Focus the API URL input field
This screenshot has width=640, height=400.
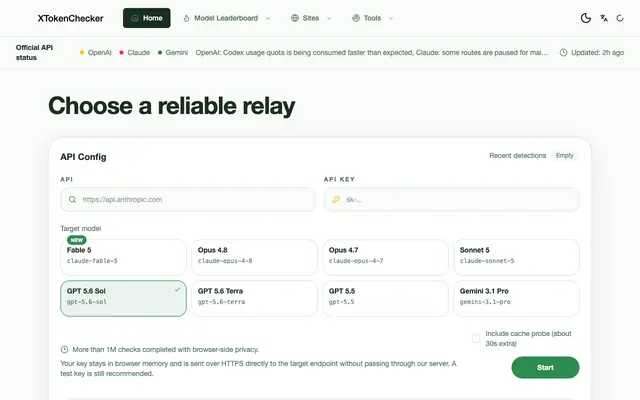click(188, 200)
